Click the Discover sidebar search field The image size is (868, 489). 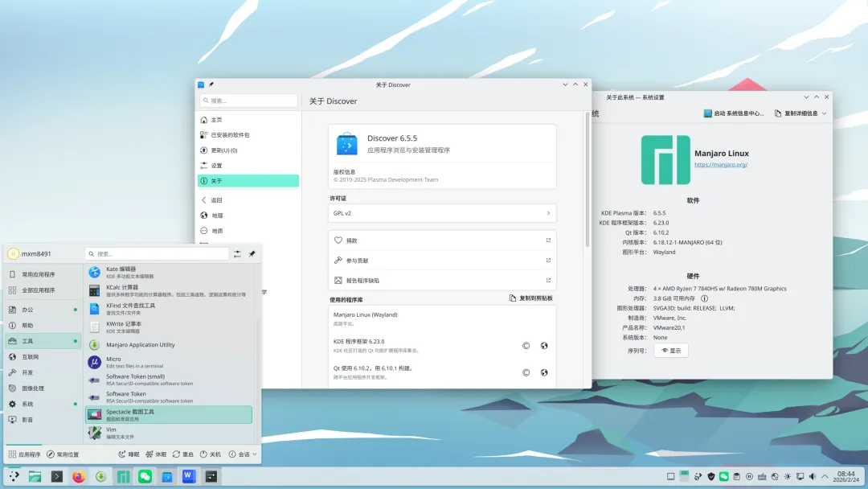pyautogui.click(x=248, y=101)
